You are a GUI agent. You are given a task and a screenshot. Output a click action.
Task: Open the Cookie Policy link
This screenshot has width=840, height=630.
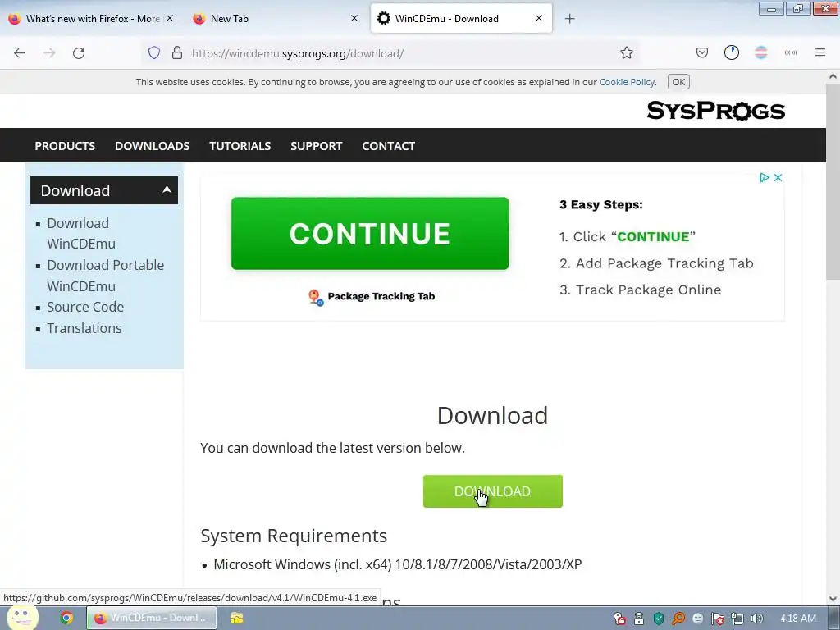point(627,82)
